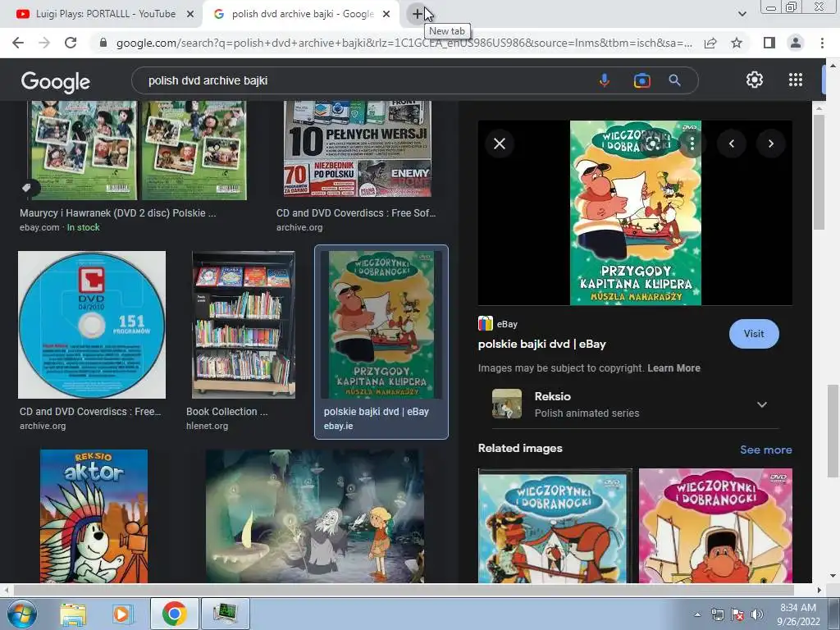This screenshot has width=840, height=630.
Task: Click the preview panel vertical scrollbar thumb
Action: click(x=819, y=171)
